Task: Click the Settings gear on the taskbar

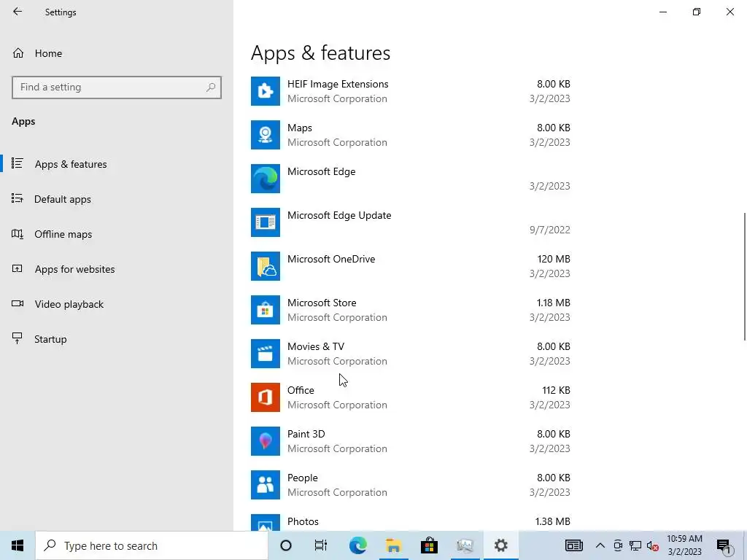Action: point(500,545)
